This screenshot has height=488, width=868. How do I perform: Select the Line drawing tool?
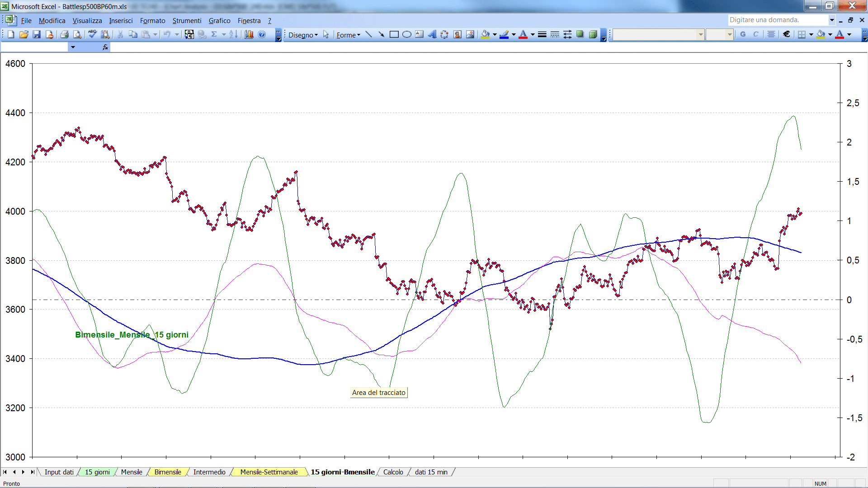(x=369, y=34)
